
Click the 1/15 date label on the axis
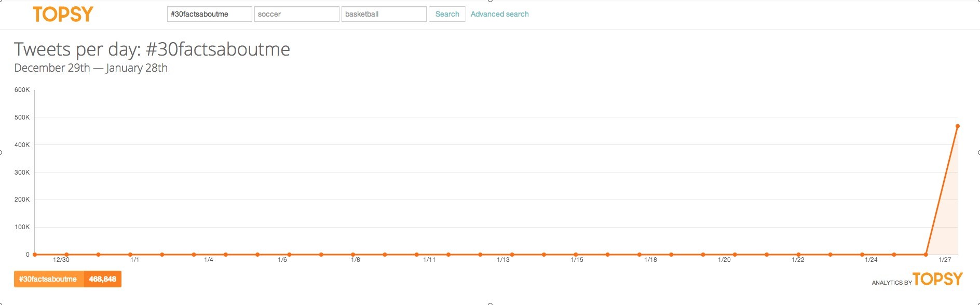click(x=577, y=260)
